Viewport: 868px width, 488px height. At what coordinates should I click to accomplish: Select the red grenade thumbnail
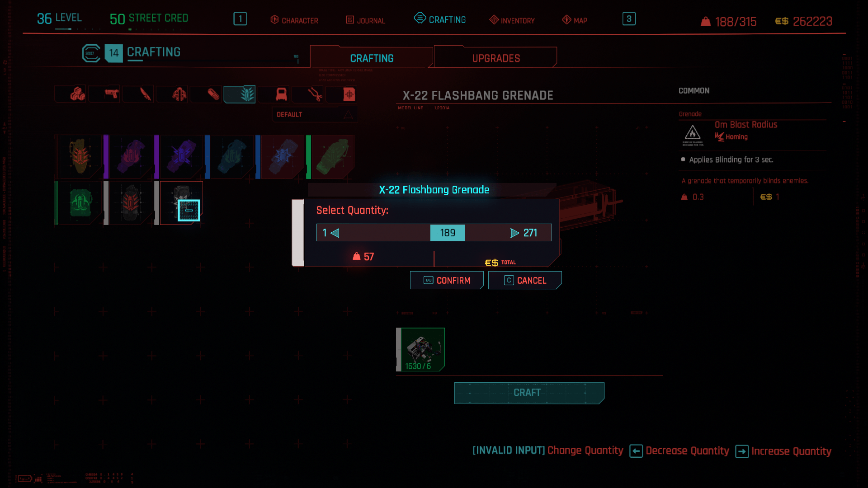pos(131,202)
